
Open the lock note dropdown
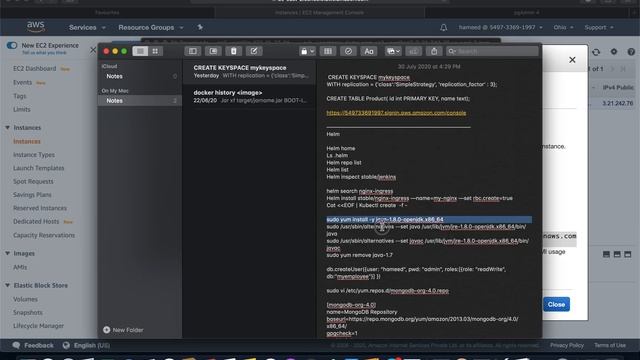(x=307, y=51)
